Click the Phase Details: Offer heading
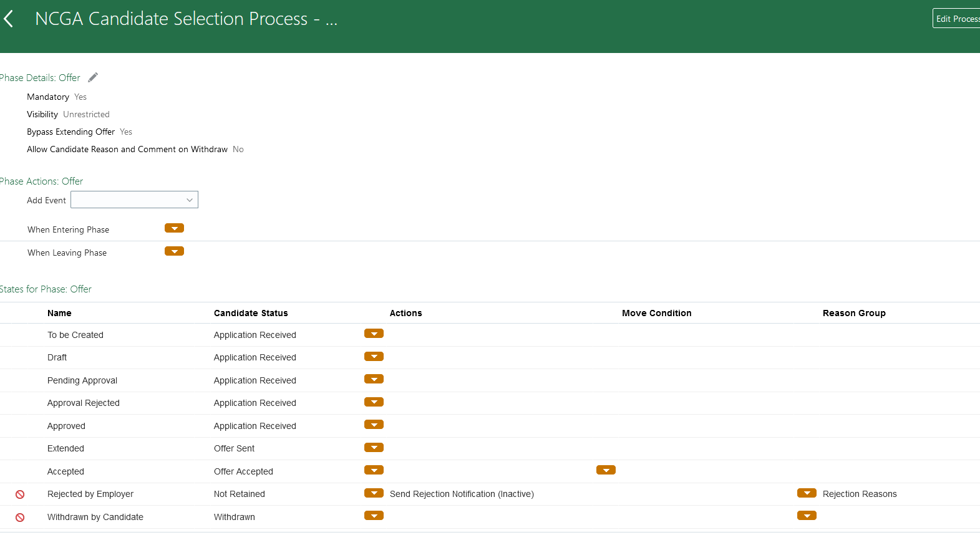The height and width of the screenshot is (535, 980). point(40,78)
